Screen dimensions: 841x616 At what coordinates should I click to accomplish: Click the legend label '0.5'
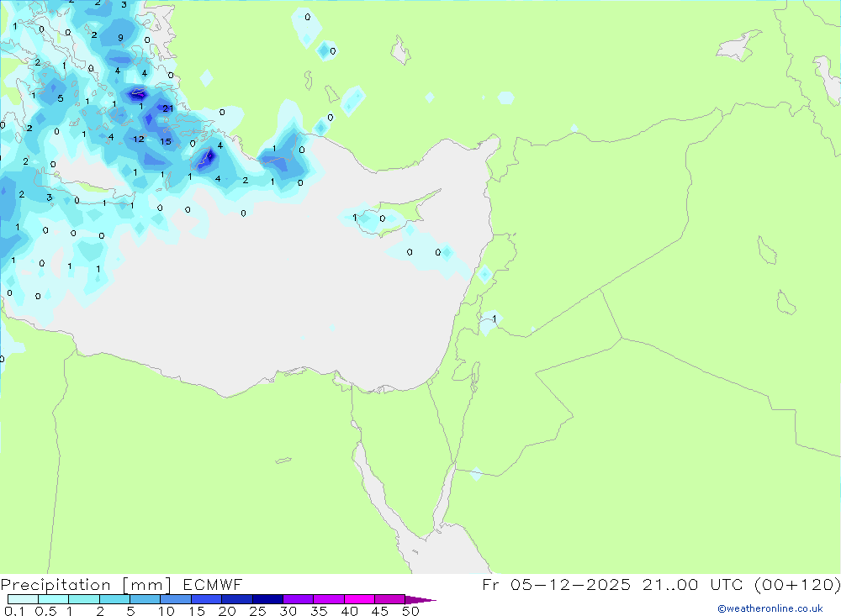click(x=46, y=611)
